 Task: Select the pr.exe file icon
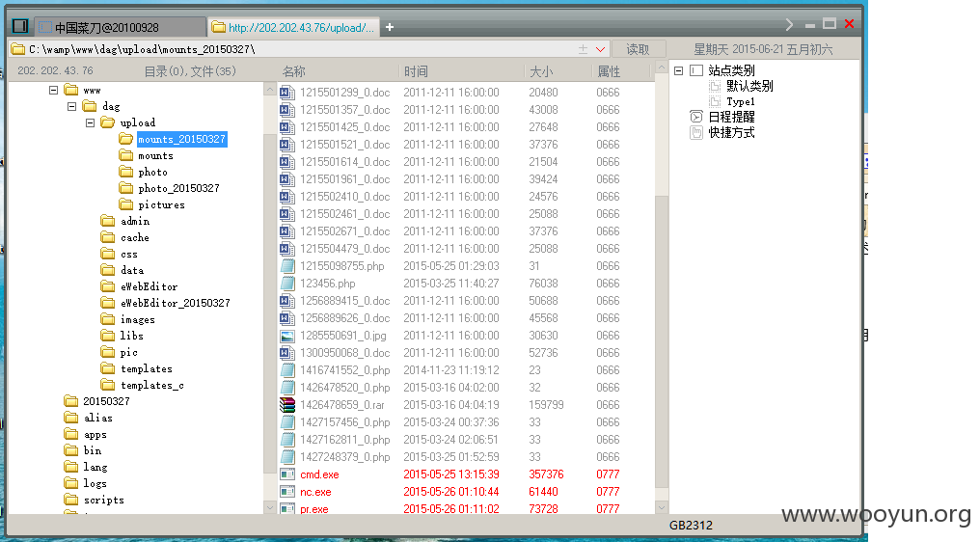286,509
